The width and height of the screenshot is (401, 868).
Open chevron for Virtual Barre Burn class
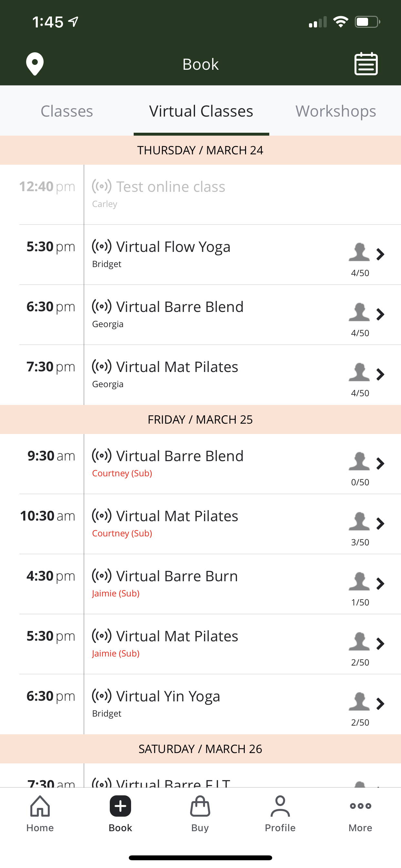pos(380,584)
